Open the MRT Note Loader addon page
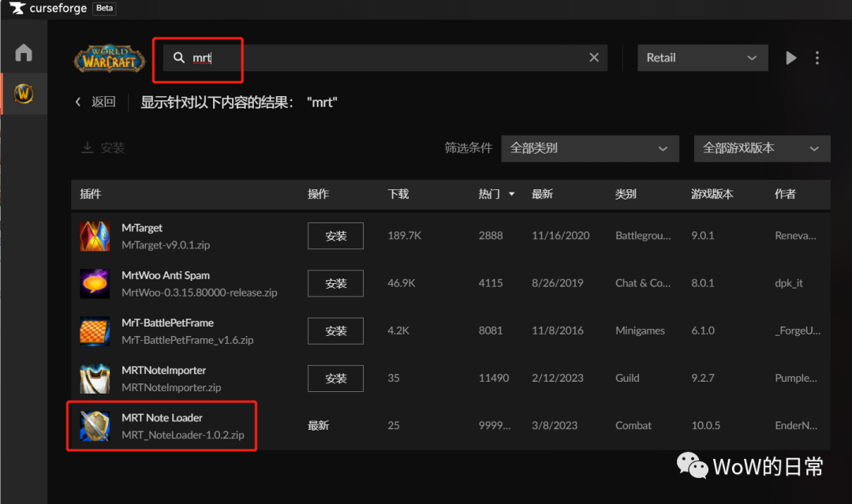 pyautogui.click(x=162, y=417)
